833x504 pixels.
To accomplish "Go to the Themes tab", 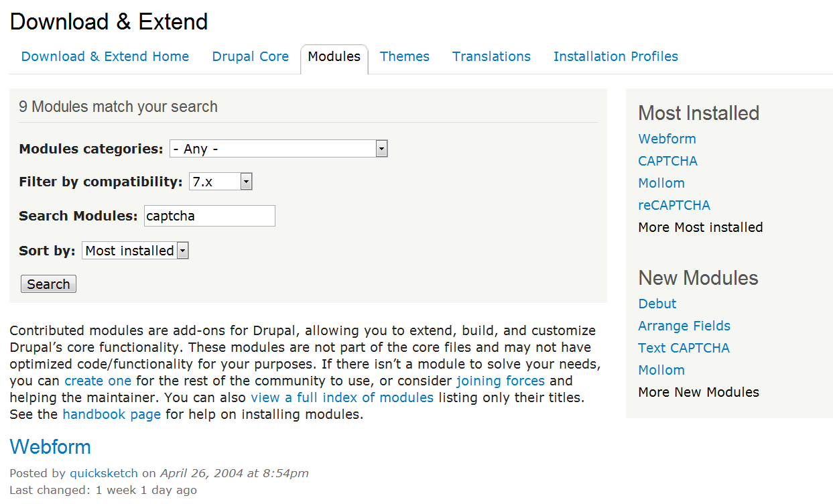I will tap(404, 57).
